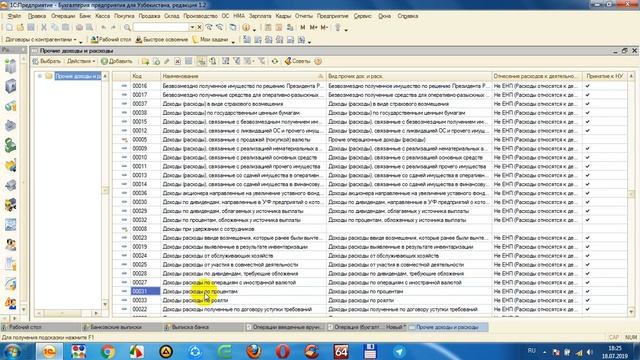
Task: Open the Действия dropdown menu
Action: pos(81,61)
